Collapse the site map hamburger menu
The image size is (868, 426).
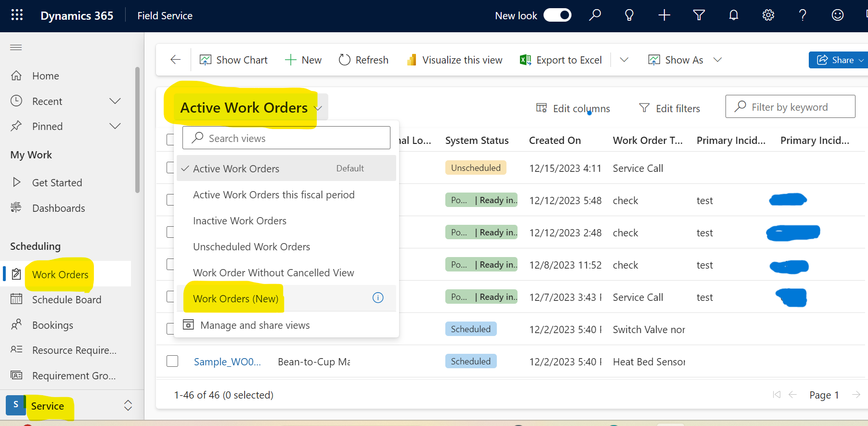click(16, 47)
